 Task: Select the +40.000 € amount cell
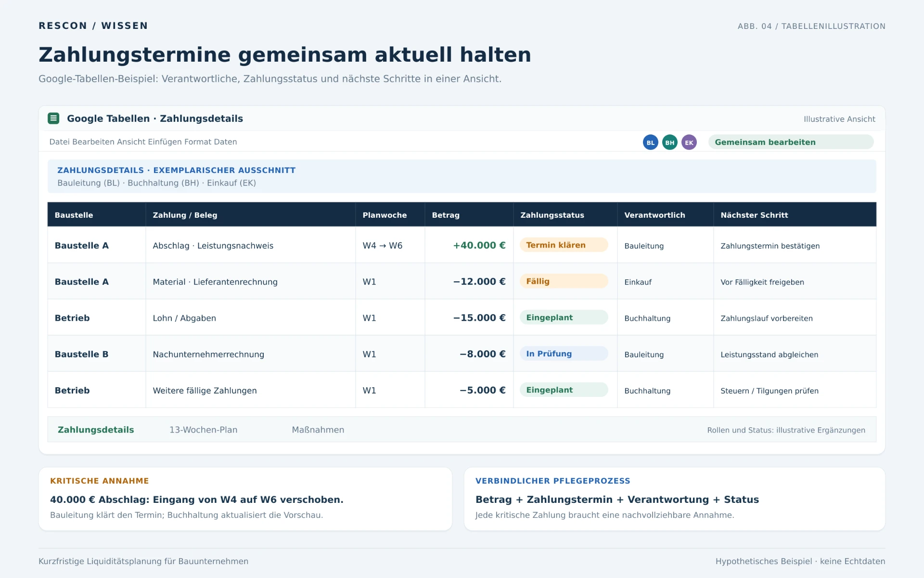pos(469,245)
